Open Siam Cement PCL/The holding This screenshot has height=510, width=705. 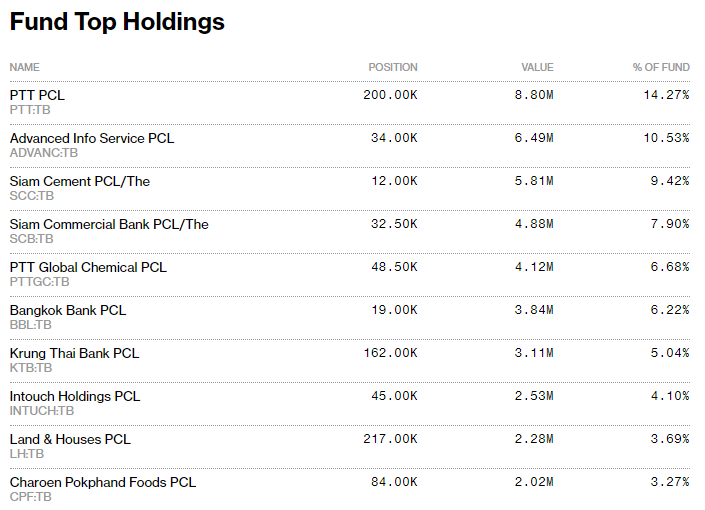point(80,181)
